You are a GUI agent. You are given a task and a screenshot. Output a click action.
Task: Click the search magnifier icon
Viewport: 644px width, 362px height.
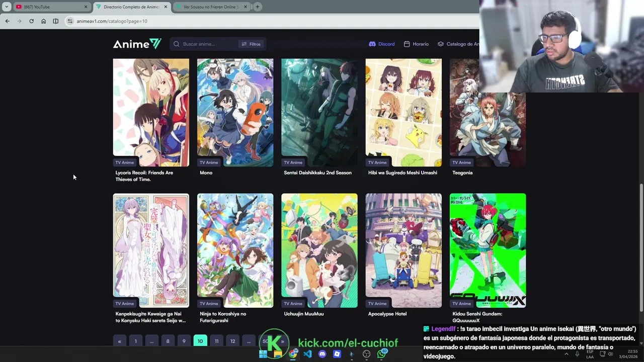pos(177,44)
